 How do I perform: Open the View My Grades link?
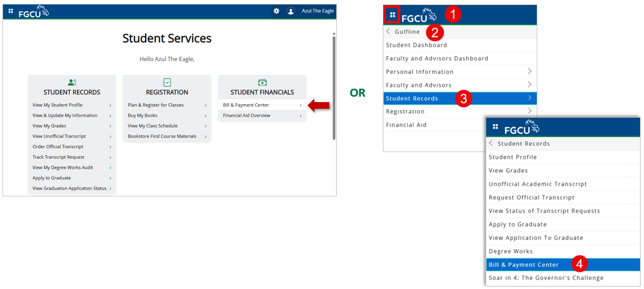tap(72, 126)
